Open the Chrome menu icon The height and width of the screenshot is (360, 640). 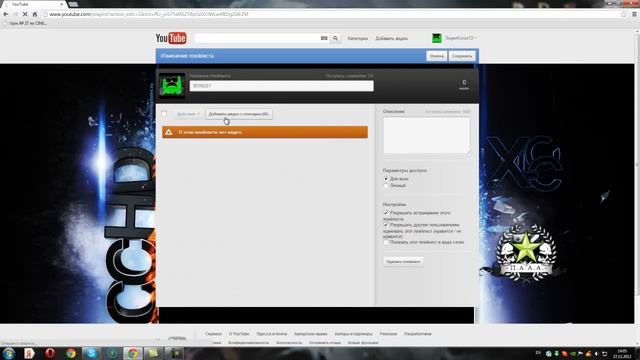pyautogui.click(x=634, y=14)
